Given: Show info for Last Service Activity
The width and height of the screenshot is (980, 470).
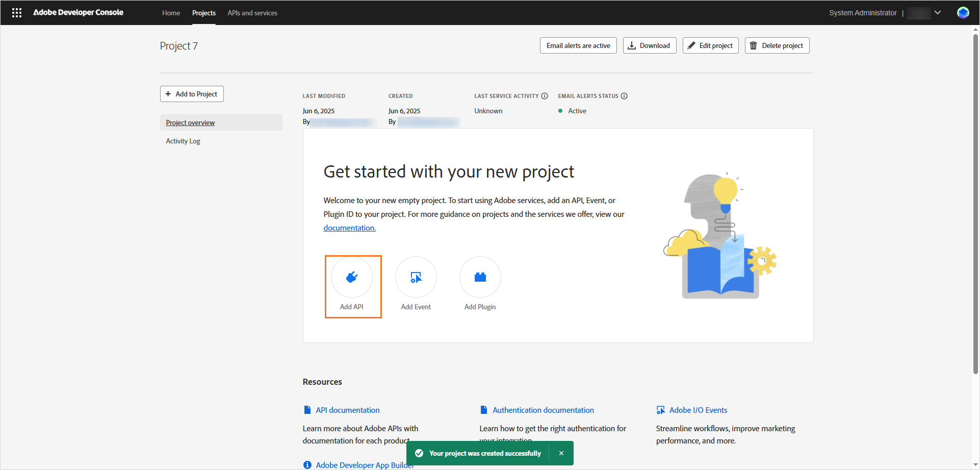Looking at the screenshot, I should point(545,96).
